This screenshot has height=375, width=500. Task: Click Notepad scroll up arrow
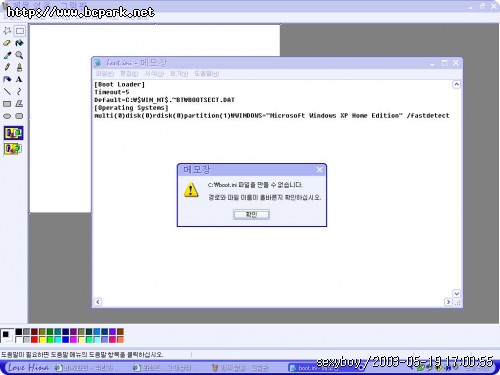(x=456, y=84)
